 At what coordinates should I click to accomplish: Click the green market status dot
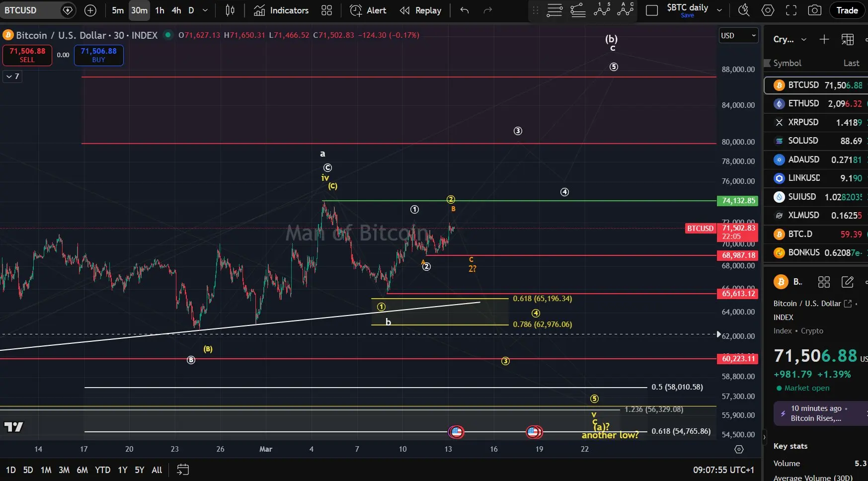coord(168,35)
